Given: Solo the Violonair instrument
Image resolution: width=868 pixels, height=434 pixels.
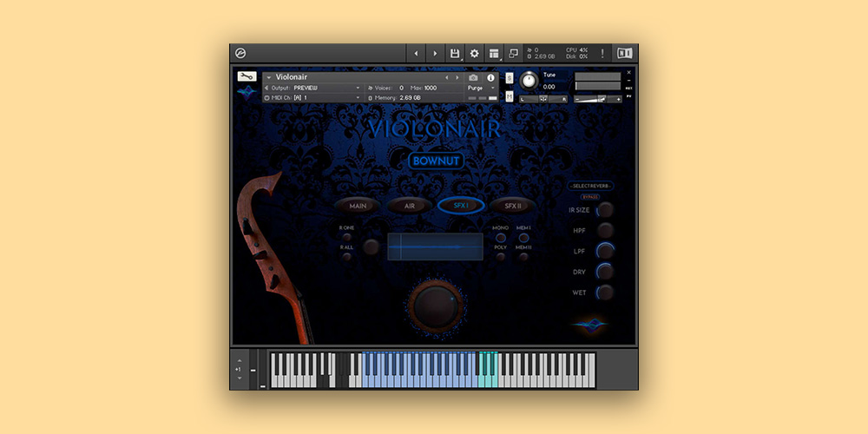Looking at the screenshot, I should [509, 76].
